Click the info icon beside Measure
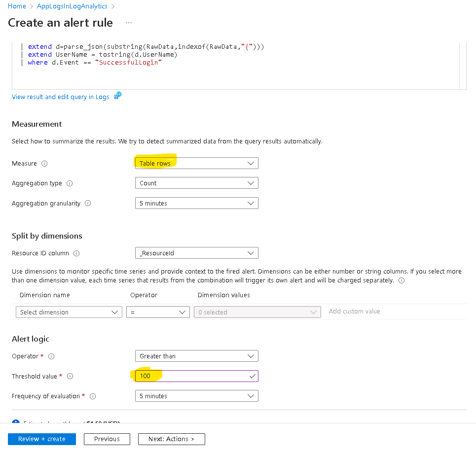 [44, 164]
